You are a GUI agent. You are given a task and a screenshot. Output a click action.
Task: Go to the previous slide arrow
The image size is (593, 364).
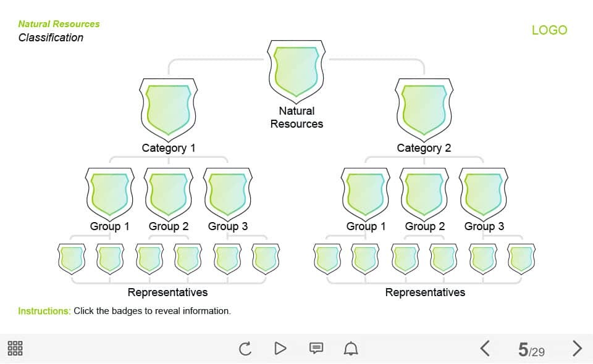(486, 348)
